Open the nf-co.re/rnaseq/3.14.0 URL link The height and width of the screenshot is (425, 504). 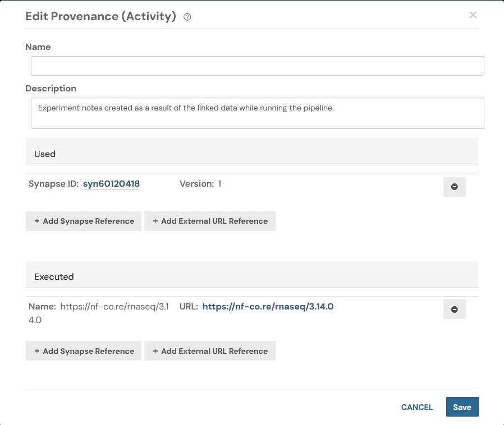(268, 307)
